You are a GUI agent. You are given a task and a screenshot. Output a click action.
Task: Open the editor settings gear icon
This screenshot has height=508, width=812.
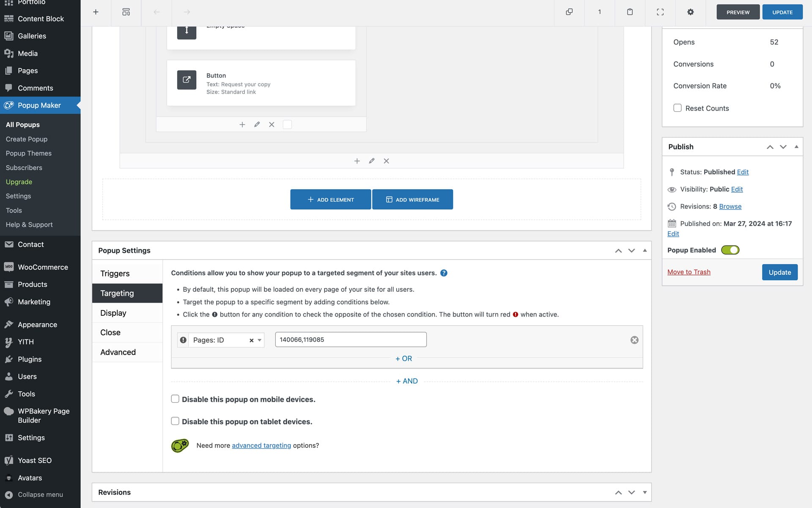690,12
